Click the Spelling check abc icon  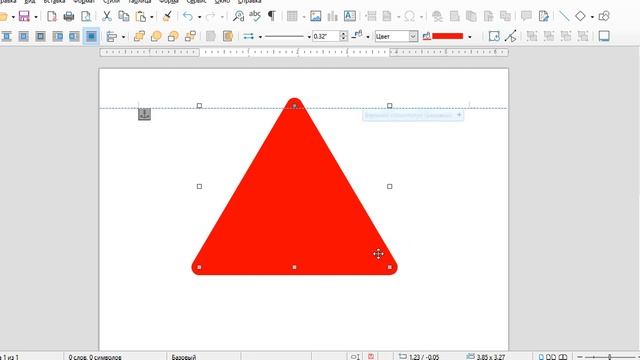(255, 16)
